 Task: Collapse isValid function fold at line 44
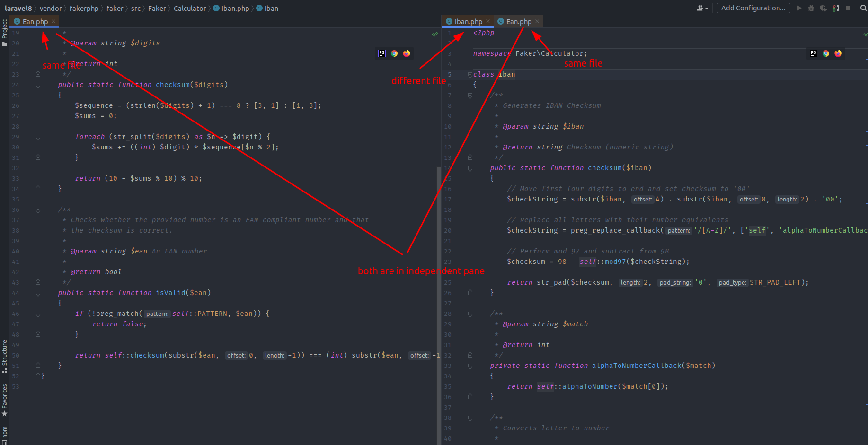click(38, 293)
